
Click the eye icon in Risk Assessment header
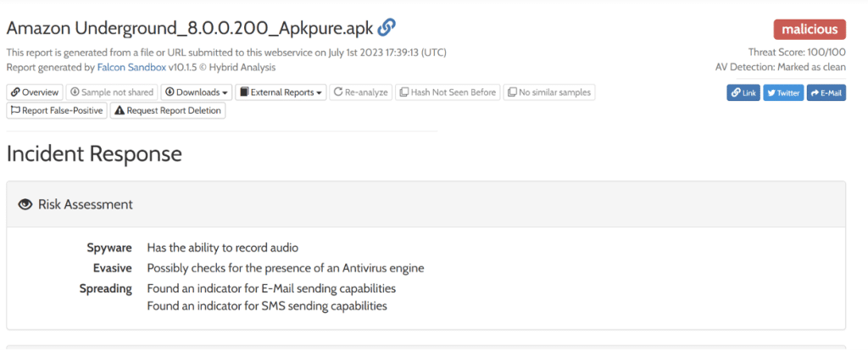coord(25,204)
